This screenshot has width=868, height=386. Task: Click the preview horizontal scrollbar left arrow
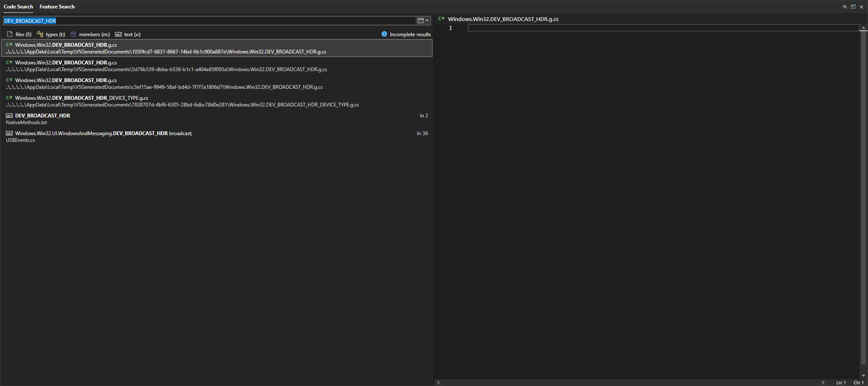point(438,382)
